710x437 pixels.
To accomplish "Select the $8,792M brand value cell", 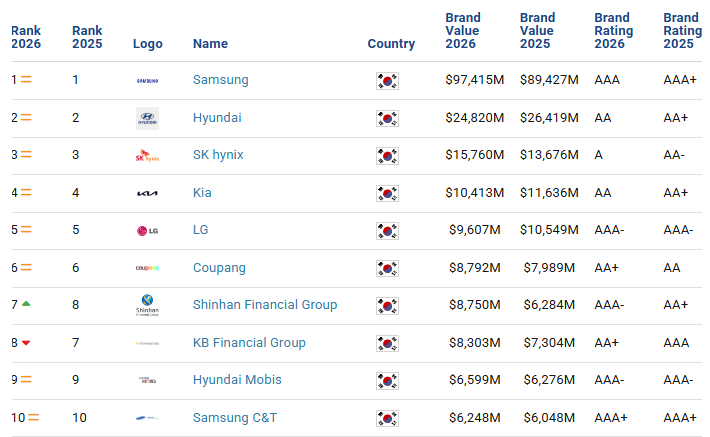I will (x=475, y=268).
